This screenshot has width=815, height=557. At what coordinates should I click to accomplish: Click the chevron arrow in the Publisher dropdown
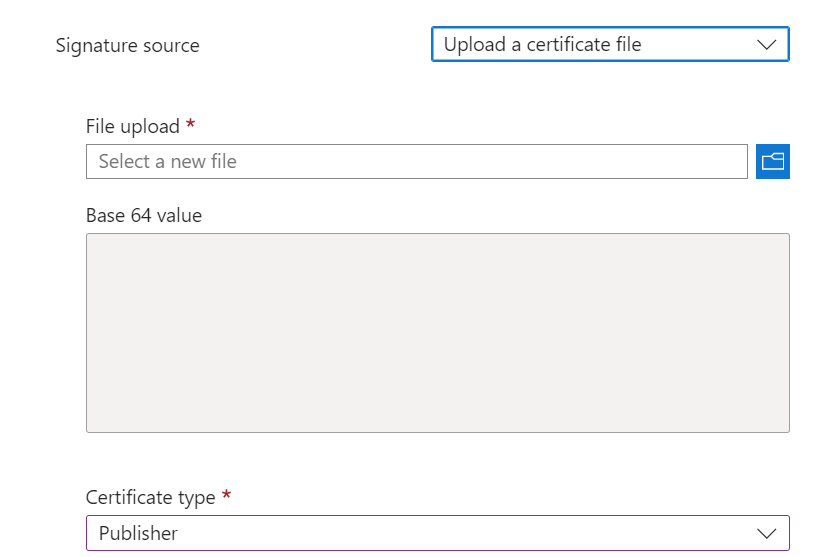pyautogui.click(x=767, y=533)
